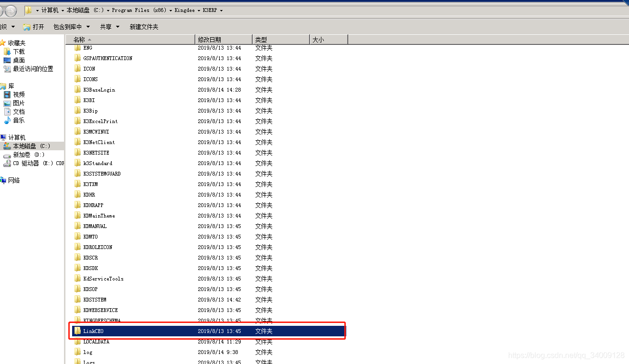629x364 pixels.
Task: Sort by 类型 (Type) column header
Action: click(281, 40)
